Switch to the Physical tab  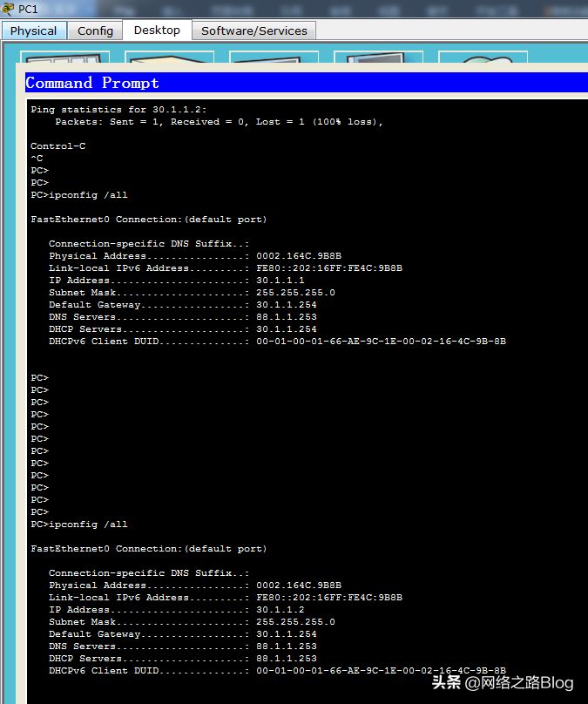tap(34, 30)
